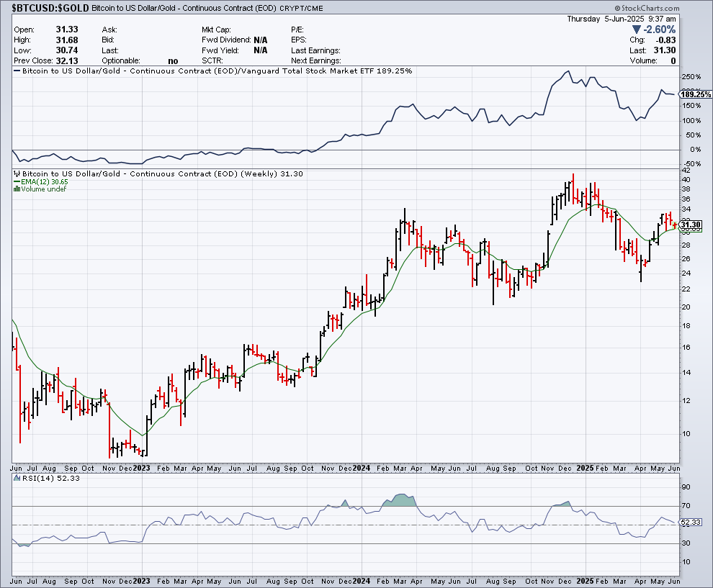Click the 10 label on price axis
Viewport: 713px width, 588px height.
(686, 433)
